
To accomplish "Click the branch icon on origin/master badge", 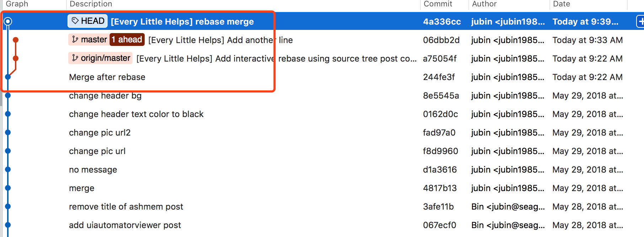I will point(75,58).
